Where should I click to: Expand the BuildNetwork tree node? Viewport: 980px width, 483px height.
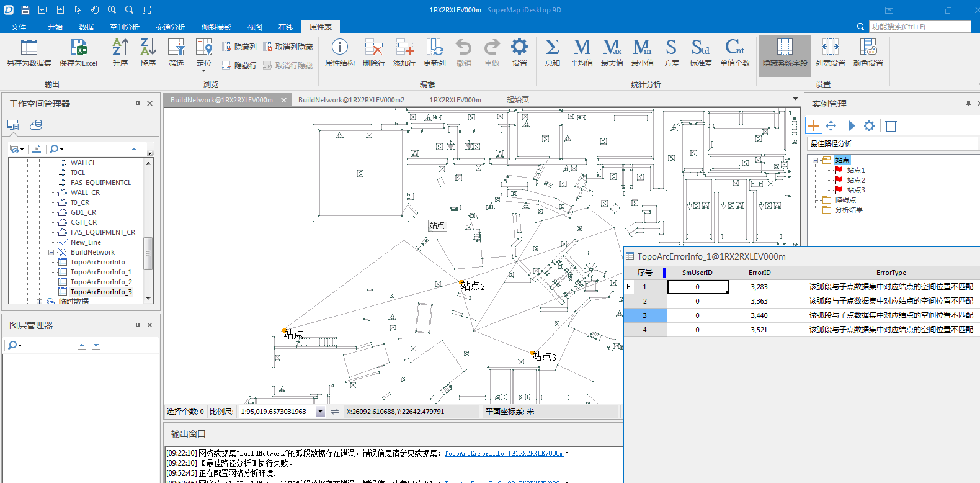pos(51,252)
